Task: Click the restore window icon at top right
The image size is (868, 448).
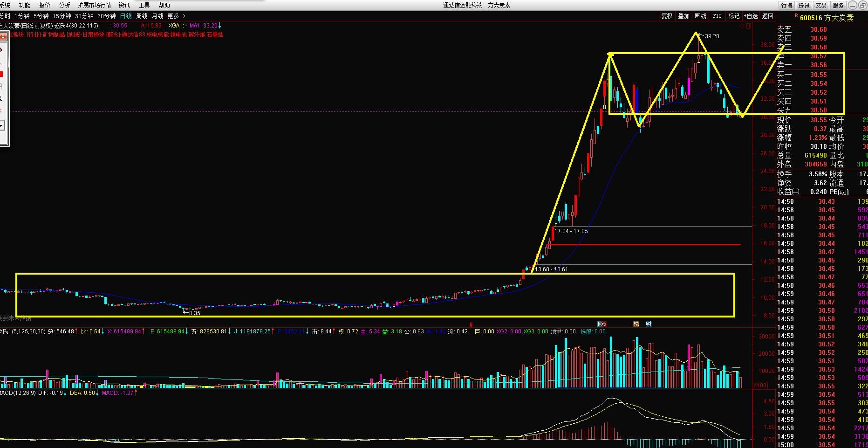Action: click(862, 5)
